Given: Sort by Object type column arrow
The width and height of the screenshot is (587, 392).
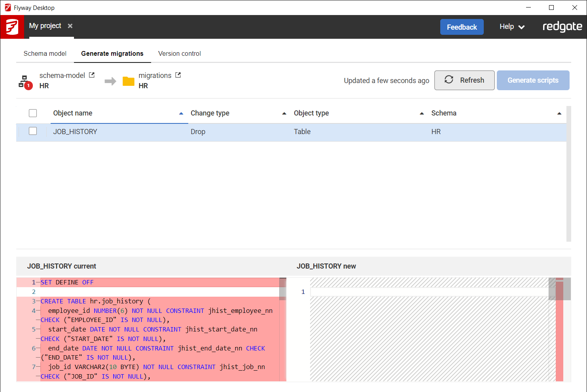Looking at the screenshot, I should pyautogui.click(x=422, y=114).
